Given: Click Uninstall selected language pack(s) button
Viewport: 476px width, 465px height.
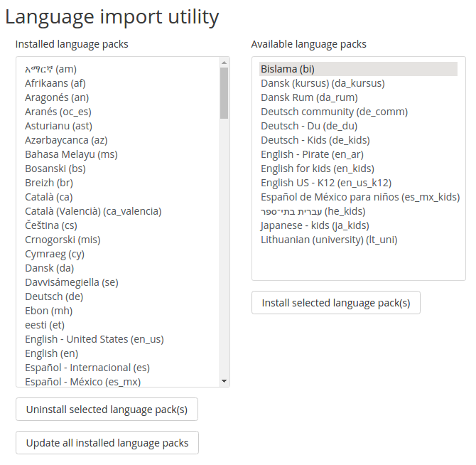Looking at the screenshot, I should (107, 409).
